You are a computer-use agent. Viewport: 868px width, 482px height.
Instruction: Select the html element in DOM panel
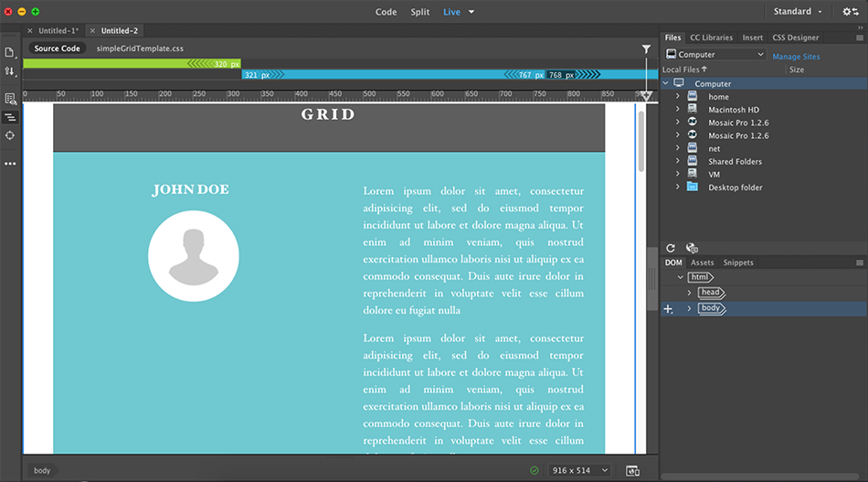click(x=700, y=277)
